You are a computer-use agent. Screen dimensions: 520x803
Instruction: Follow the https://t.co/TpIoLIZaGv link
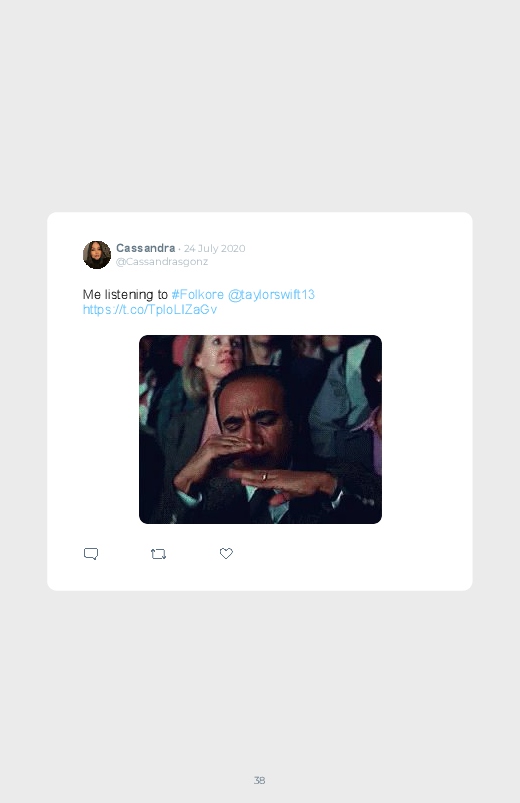(x=150, y=309)
